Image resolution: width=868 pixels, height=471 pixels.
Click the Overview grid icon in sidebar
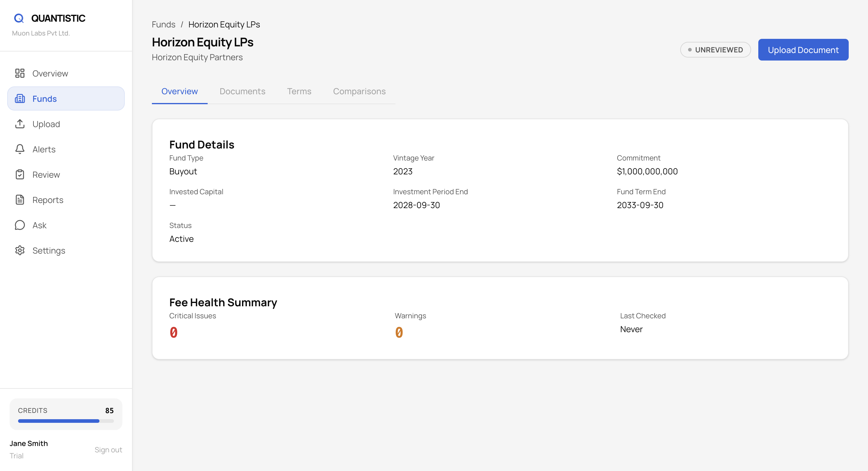20,73
